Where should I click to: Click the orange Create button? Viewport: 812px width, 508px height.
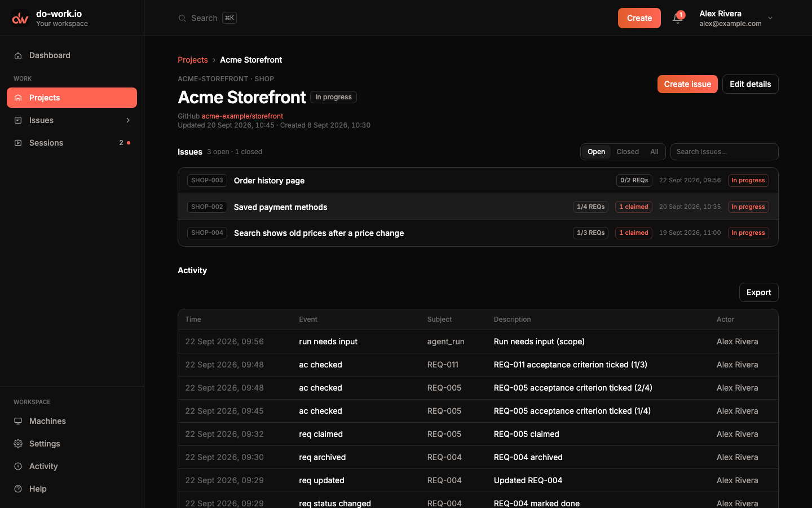tap(639, 18)
